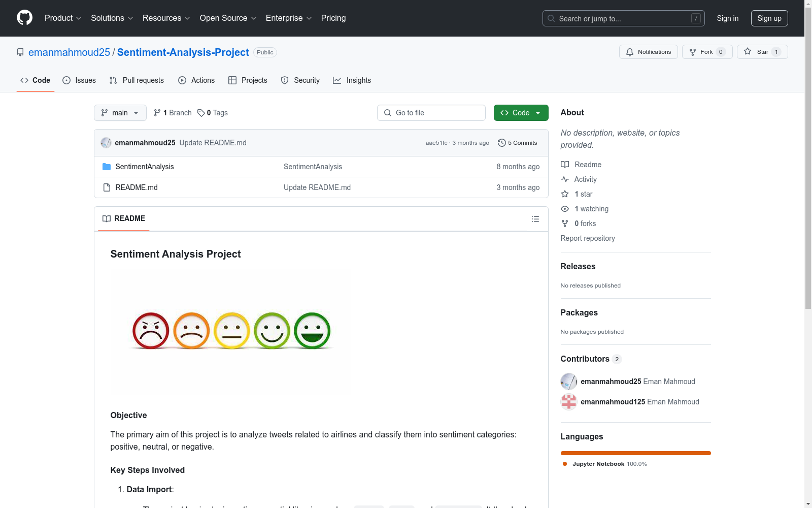The width and height of the screenshot is (812, 508).
Task: Go to the Pricing page
Action: tap(333, 18)
